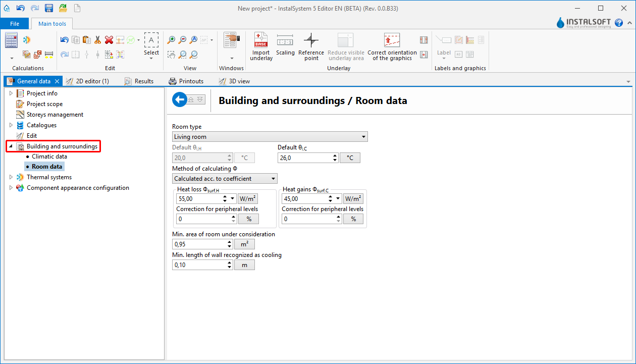Click the Import underlay icon
636x364 pixels.
click(261, 40)
